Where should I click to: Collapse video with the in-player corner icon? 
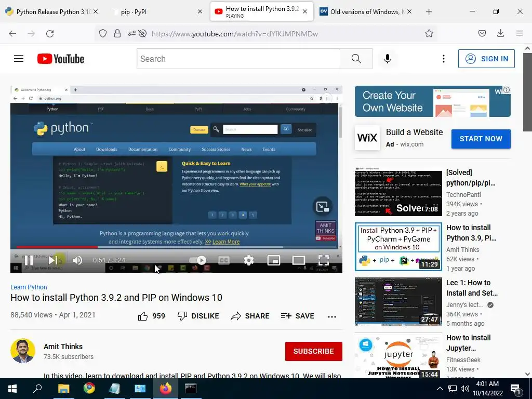coord(322,207)
